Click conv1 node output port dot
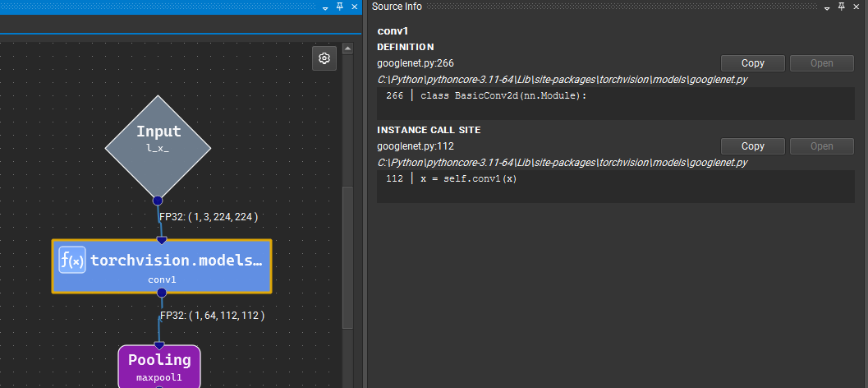868x388 pixels. tap(162, 293)
